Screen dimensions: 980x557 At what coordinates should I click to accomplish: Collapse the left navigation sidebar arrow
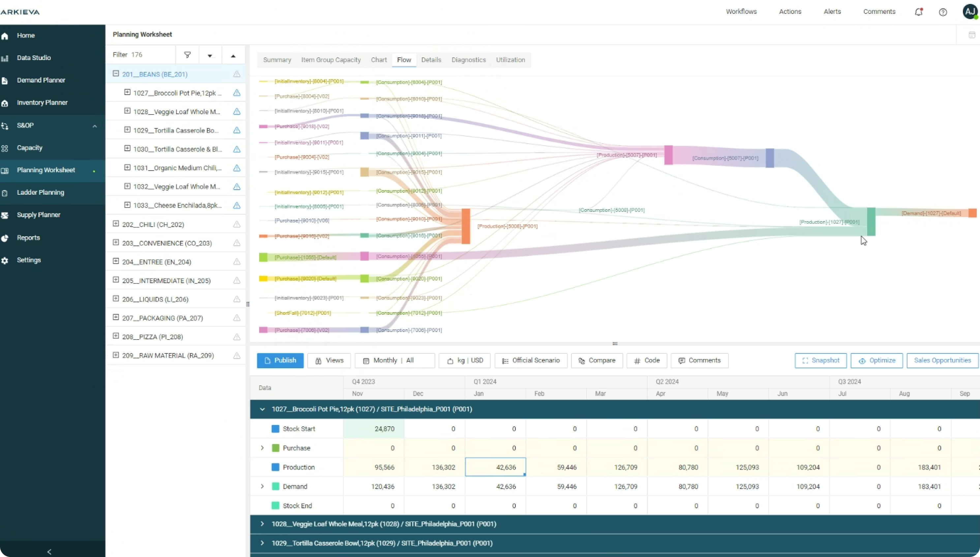[49, 551]
